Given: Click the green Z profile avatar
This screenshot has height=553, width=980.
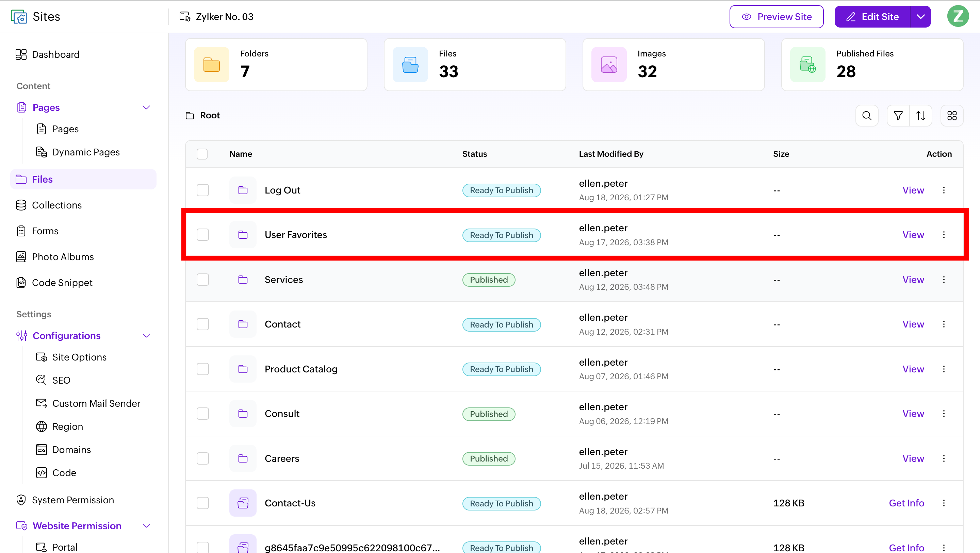Looking at the screenshot, I should pyautogui.click(x=958, y=16).
